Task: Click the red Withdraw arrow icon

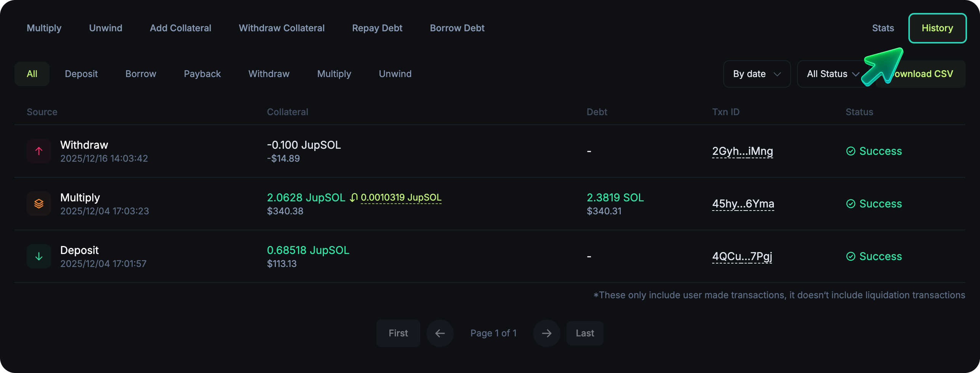Action: coord(39,151)
